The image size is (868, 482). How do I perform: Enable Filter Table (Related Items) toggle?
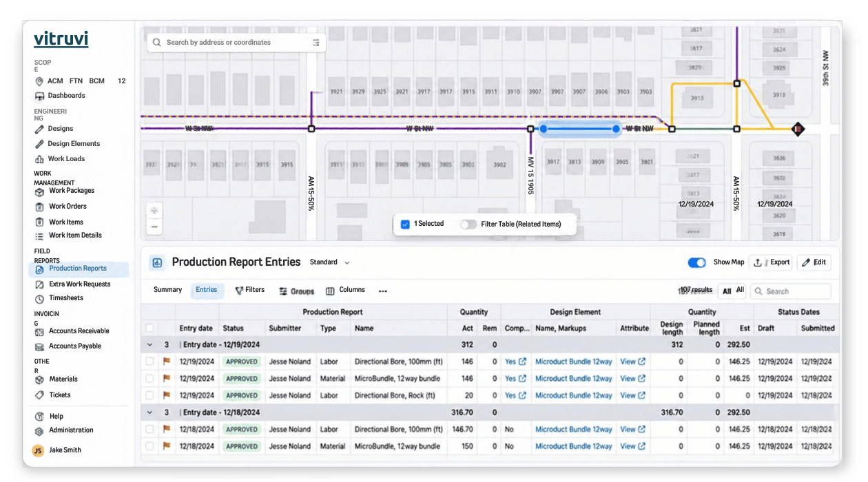tap(468, 224)
